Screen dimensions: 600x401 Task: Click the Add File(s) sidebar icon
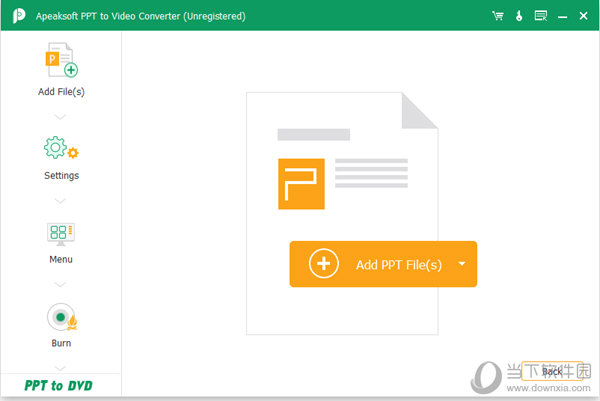pos(61,60)
